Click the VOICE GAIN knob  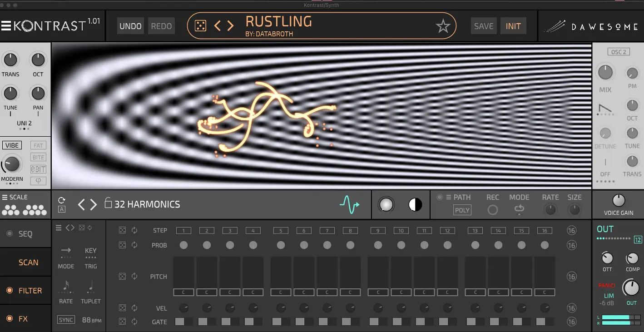(x=619, y=201)
